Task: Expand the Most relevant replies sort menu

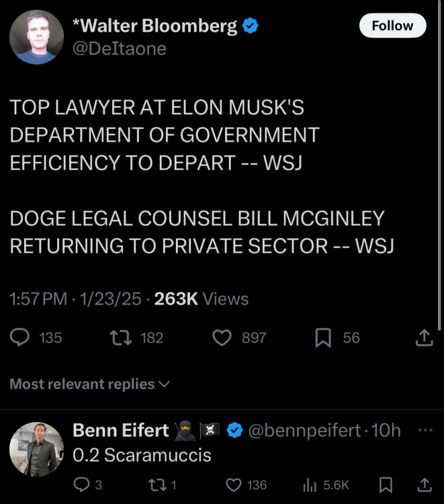Action: 89,384
